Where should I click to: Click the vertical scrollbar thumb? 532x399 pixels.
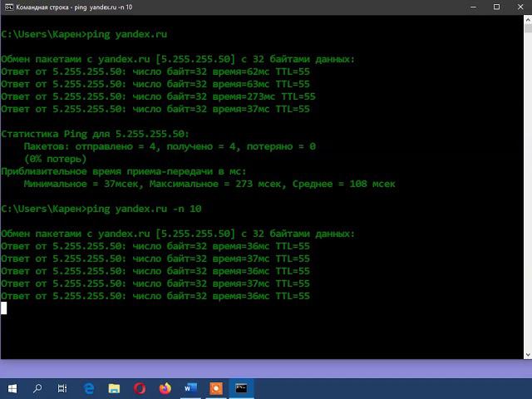528,28
